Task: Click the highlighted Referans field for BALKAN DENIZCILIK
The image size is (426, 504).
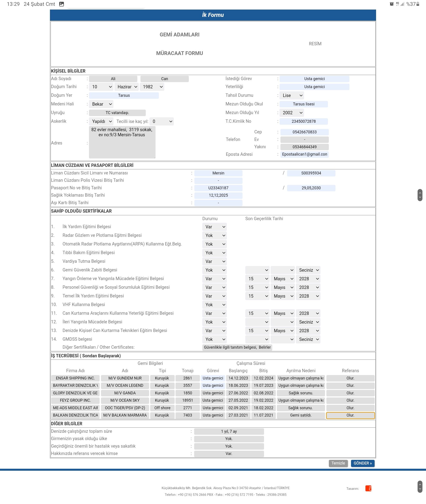Action: click(350, 415)
